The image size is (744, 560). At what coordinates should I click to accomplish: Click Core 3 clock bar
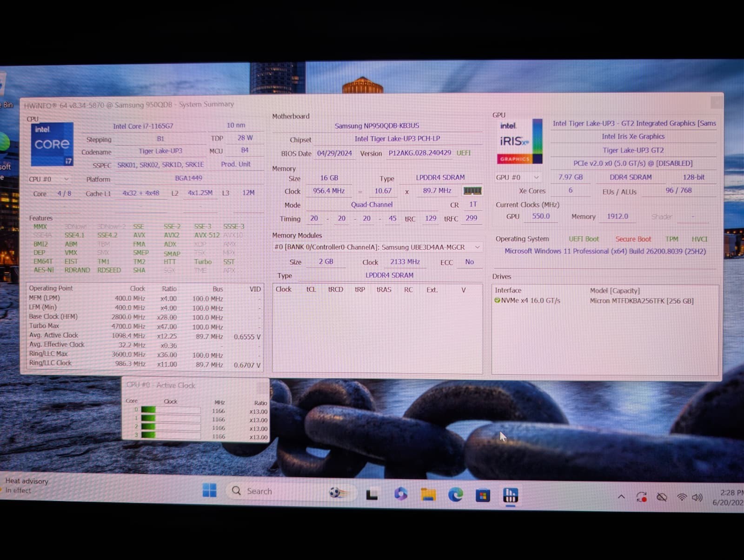(171, 435)
